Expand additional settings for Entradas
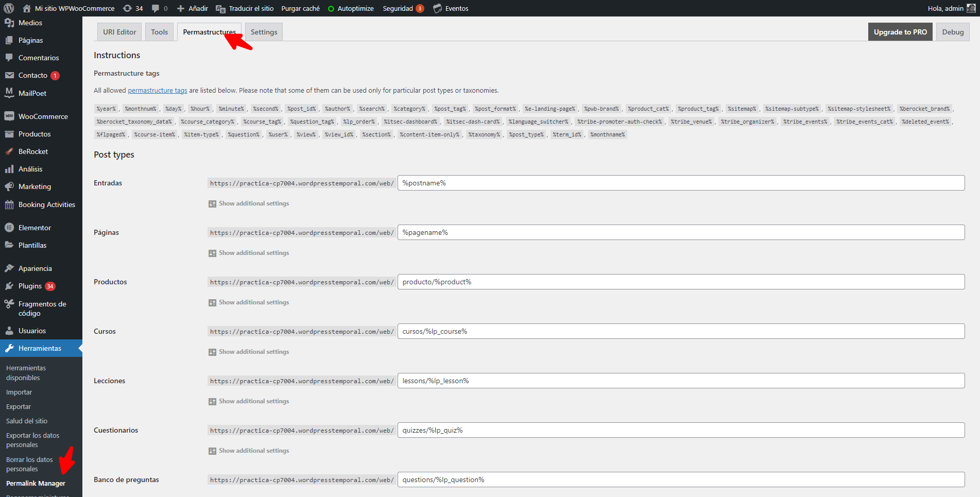This screenshot has width=980, height=497. pyautogui.click(x=249, y=203)
